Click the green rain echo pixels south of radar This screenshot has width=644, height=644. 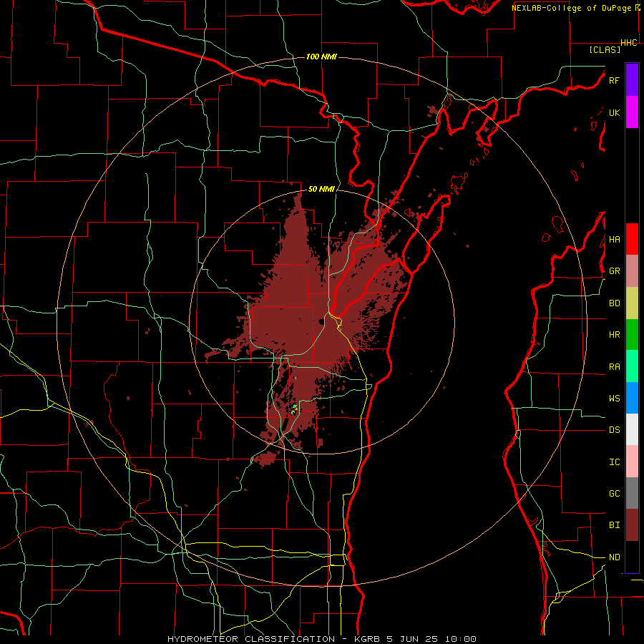pos(294,409)
